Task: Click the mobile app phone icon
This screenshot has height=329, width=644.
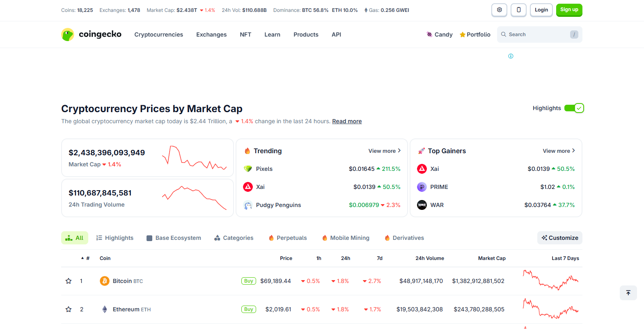Action: pos(518,10)
